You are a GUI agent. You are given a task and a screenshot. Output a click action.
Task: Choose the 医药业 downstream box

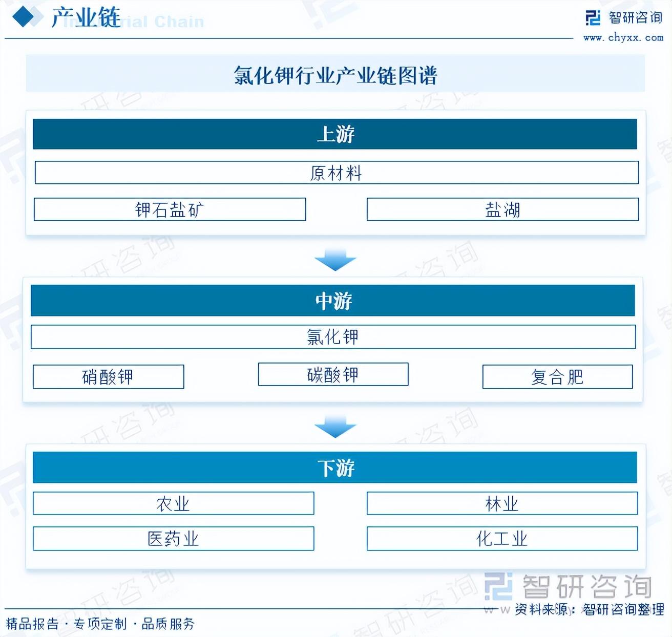[173, 539]
